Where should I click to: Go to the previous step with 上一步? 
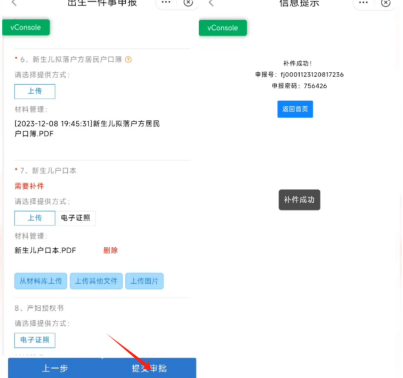pos(55,368)
